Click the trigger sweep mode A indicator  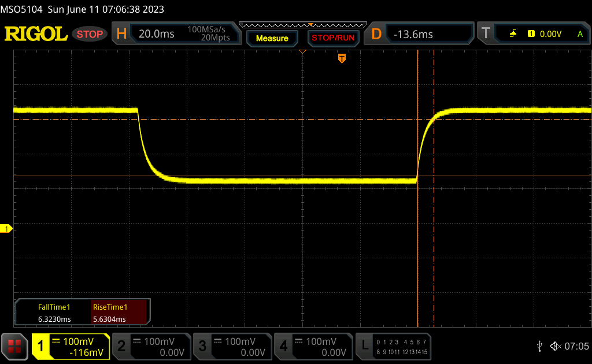580,34
